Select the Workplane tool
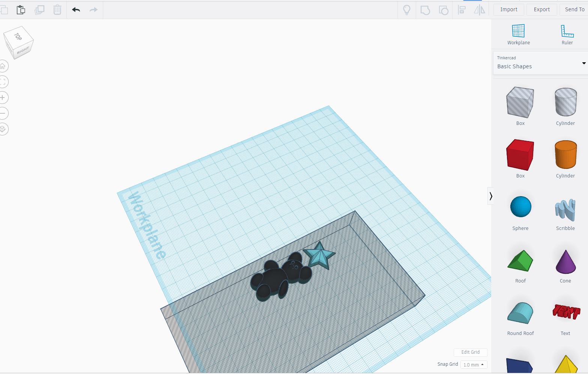Image resolution: width=588 pixels, height=374 pixels. coord(519,35)
